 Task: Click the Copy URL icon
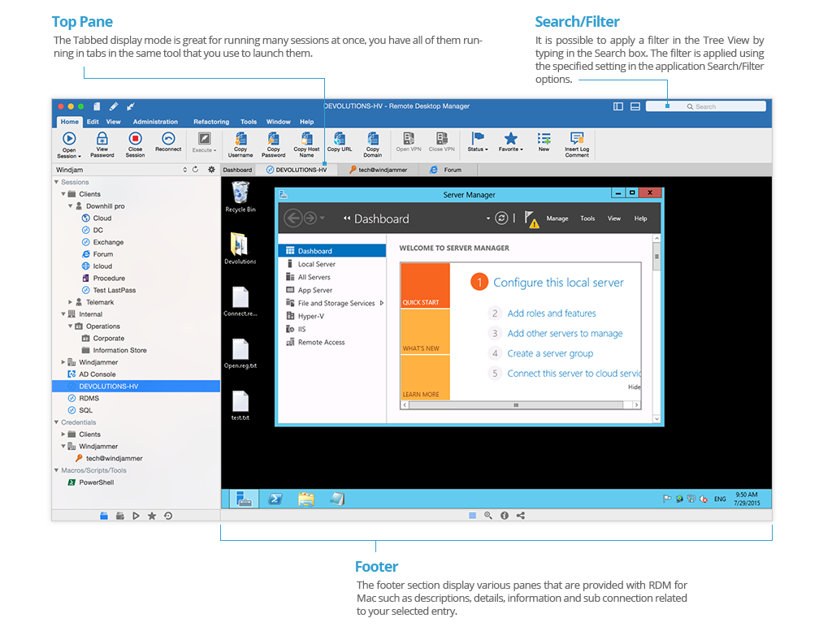pos(340,138)
